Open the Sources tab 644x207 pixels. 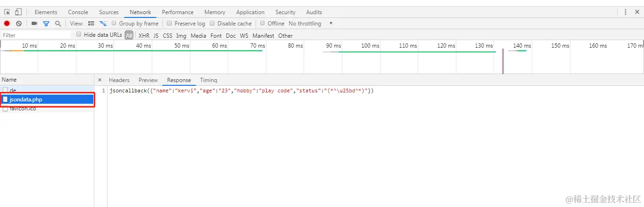point(109,12)
